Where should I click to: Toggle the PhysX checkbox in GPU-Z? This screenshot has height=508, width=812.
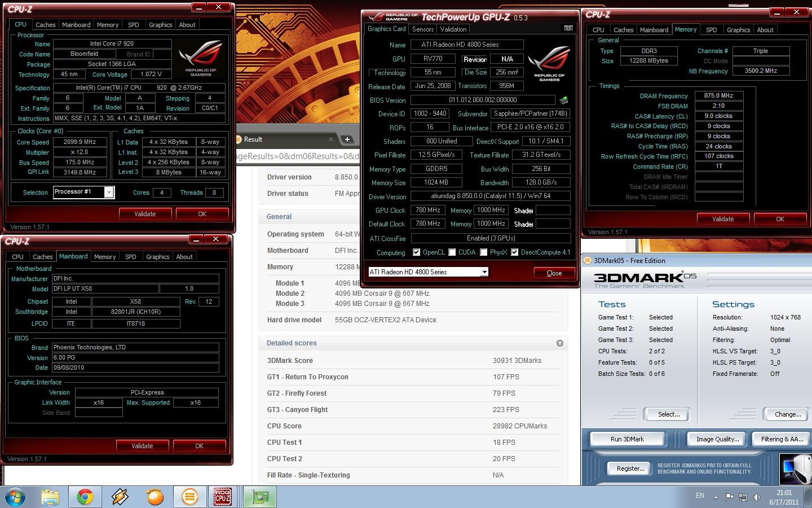click(483, 252)
